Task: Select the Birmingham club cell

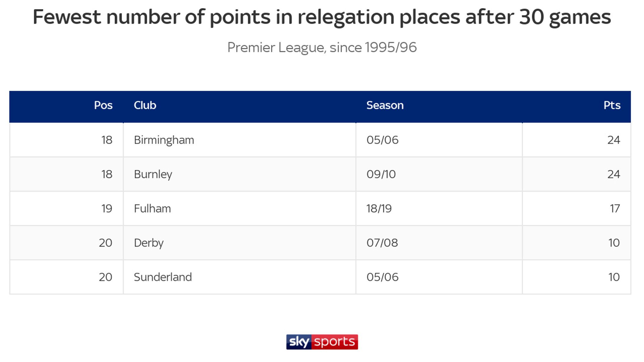Action: [x=164, y=140]
